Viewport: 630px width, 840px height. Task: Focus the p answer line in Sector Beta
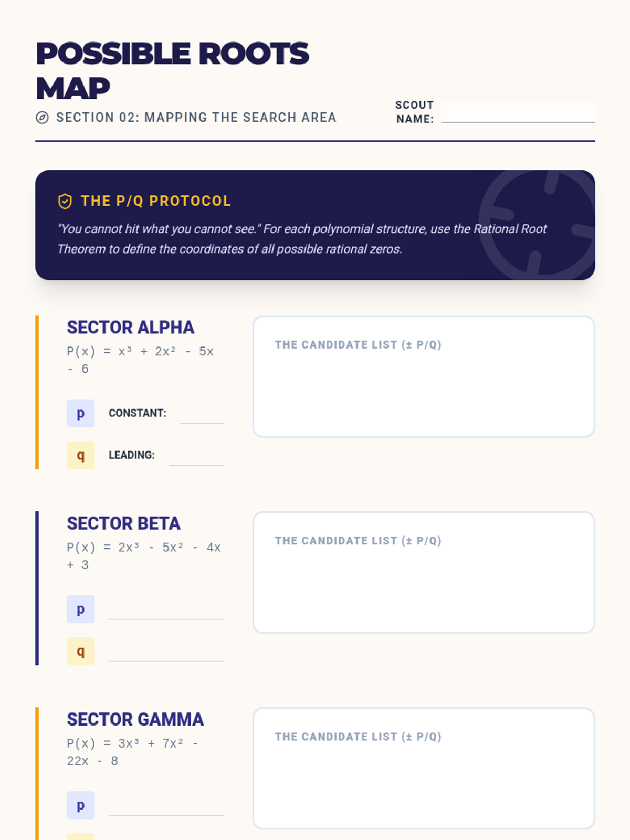pos(166,611)
